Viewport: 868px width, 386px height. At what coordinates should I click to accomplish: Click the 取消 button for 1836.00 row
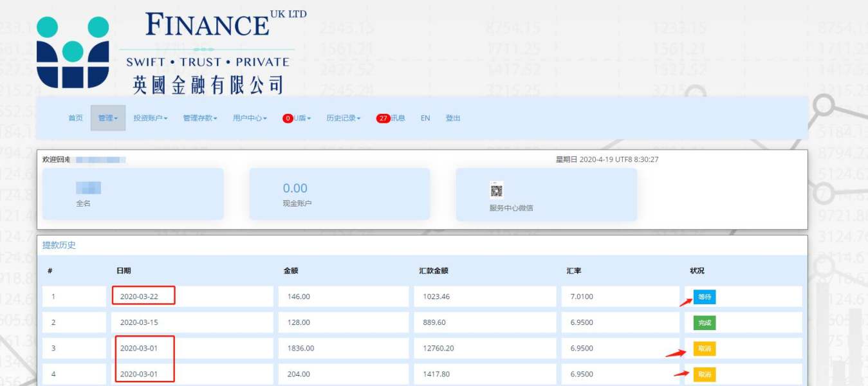705,349
